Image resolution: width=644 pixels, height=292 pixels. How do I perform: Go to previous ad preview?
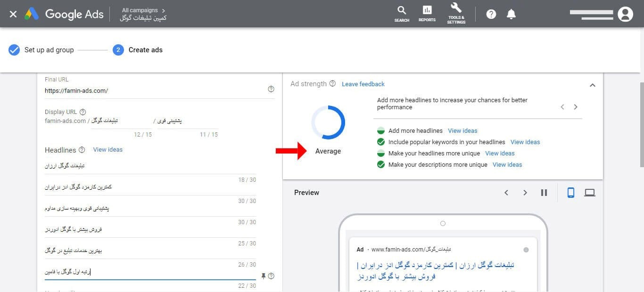pyautogui.click(x=506, y=193)
